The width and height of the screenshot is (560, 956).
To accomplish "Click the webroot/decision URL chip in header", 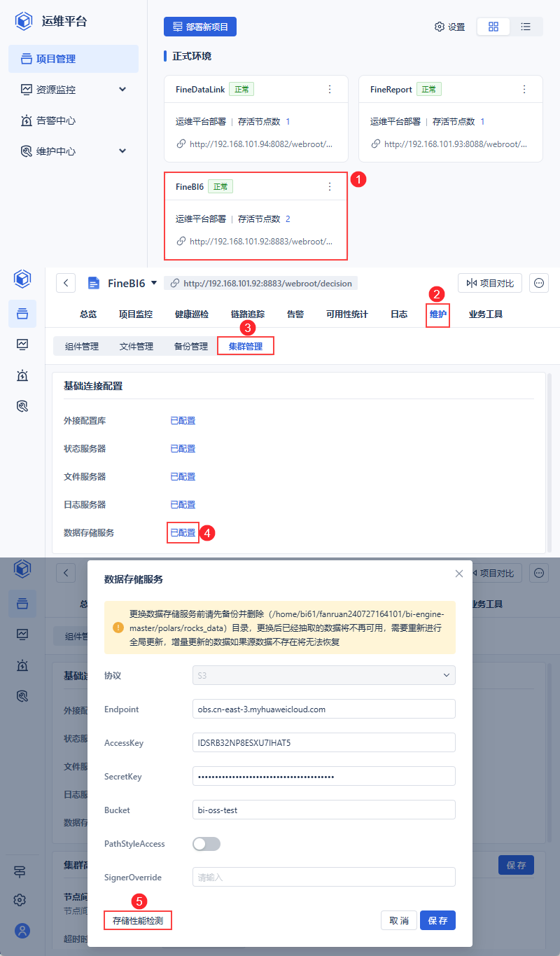I will tap(261, 283).
